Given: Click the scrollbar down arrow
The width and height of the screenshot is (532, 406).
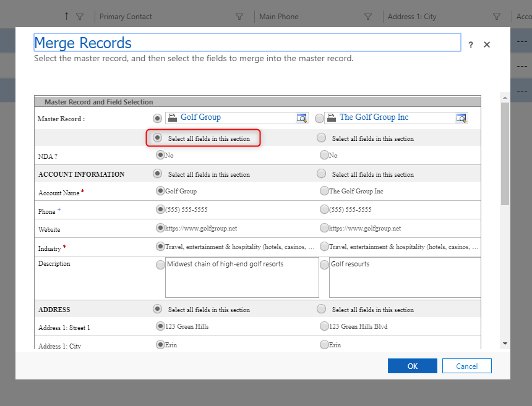Looking at the screenshot, I should 505,344.
